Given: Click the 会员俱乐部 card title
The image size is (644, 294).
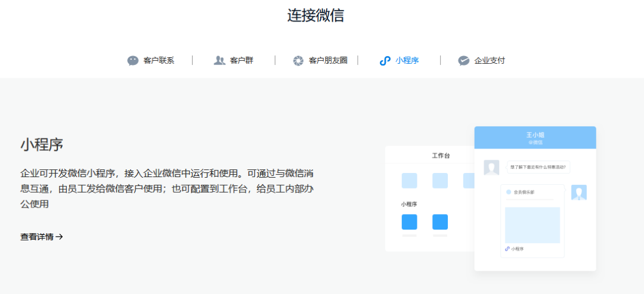Looking at the screenshot, I should pos(524,192).
